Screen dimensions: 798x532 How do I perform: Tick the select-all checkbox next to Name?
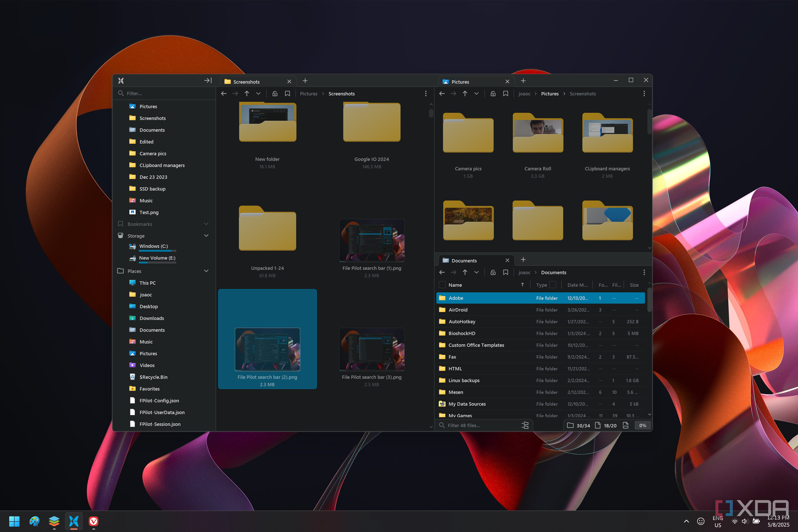click(442, 285)
